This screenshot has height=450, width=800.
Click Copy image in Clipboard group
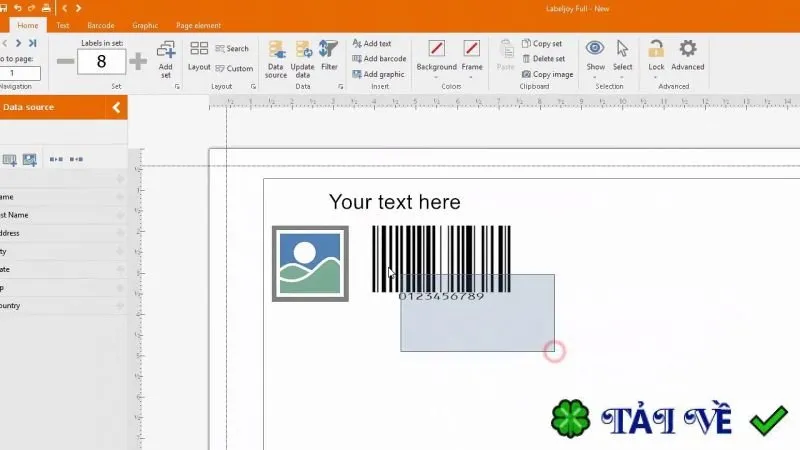(x=547, y=74)
